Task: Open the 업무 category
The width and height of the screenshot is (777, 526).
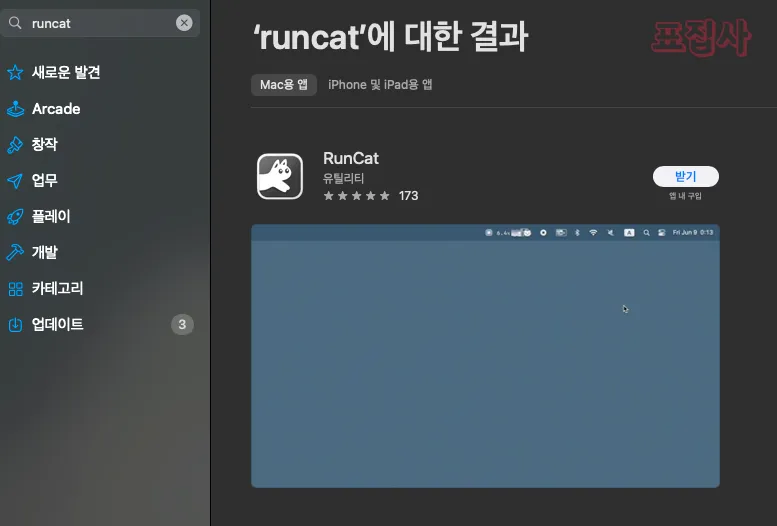Action: coord(45,180)
